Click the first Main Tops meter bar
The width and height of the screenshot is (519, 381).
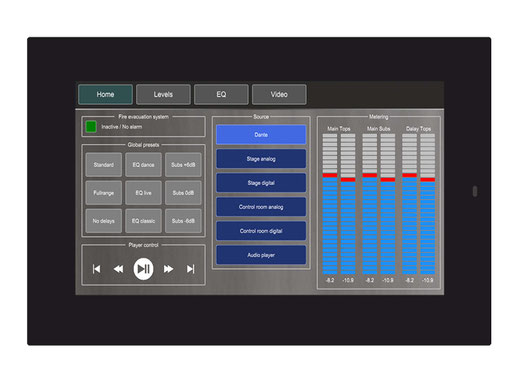[x=330, y=204]
